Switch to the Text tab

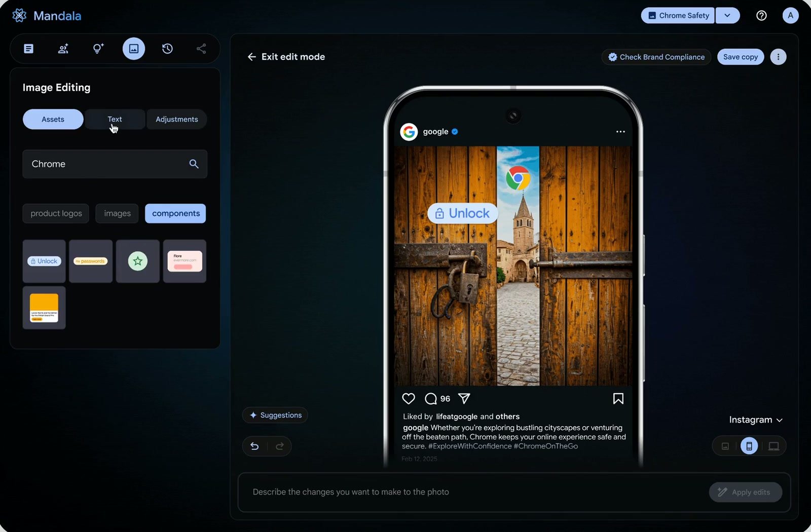[115, 120]
